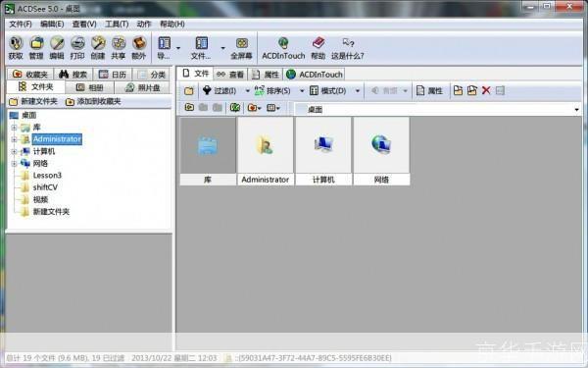
Task: Open the 帮助(H) menu
Action: point(172,24)
